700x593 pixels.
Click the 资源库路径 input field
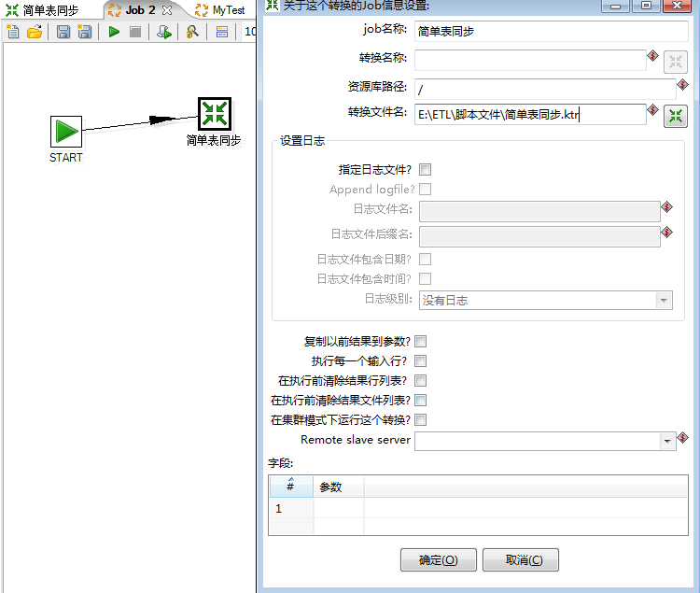tap(545, 89)
